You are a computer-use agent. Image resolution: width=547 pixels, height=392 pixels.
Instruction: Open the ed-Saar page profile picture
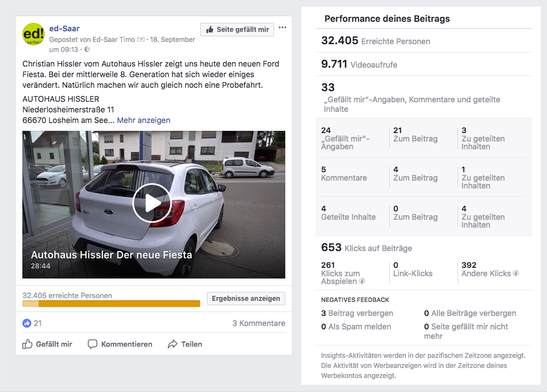coord(34,34)
